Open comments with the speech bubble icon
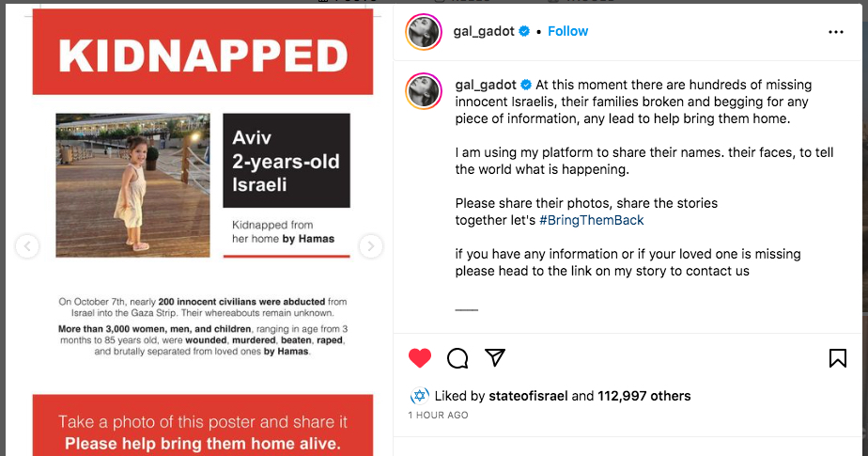868x456 pixels. [x=457, y=358]
